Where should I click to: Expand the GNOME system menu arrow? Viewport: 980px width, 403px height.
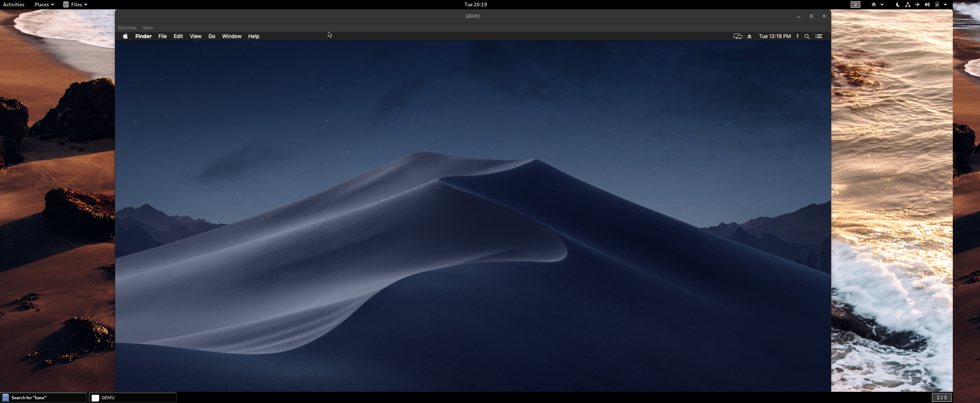tap(945, 4)
